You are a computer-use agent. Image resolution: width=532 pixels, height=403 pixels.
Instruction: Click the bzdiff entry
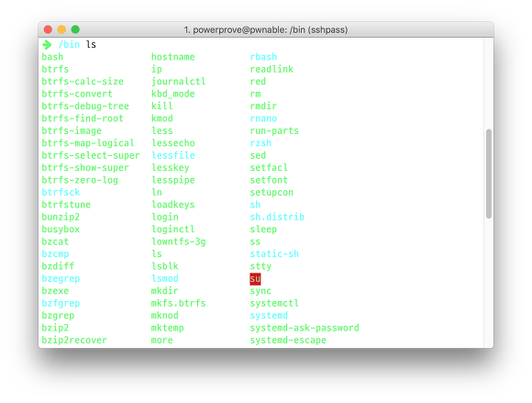tap(58, 266)
